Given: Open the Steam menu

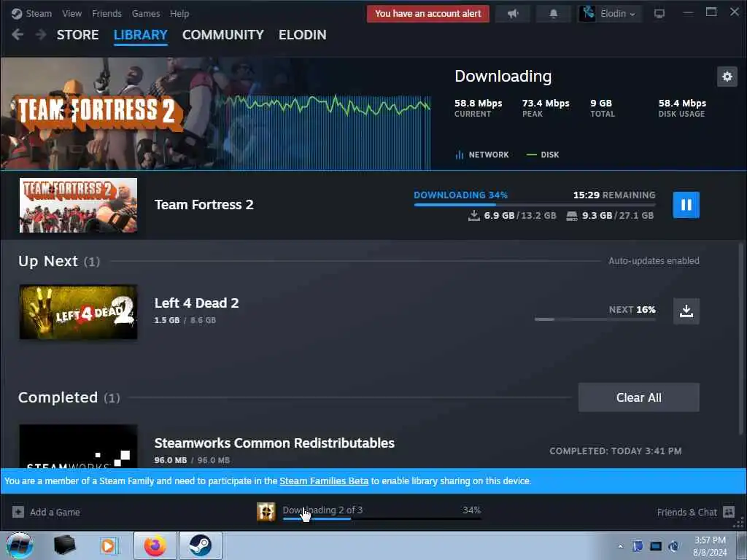Looking at the screenshot, I should coord(39,13).
